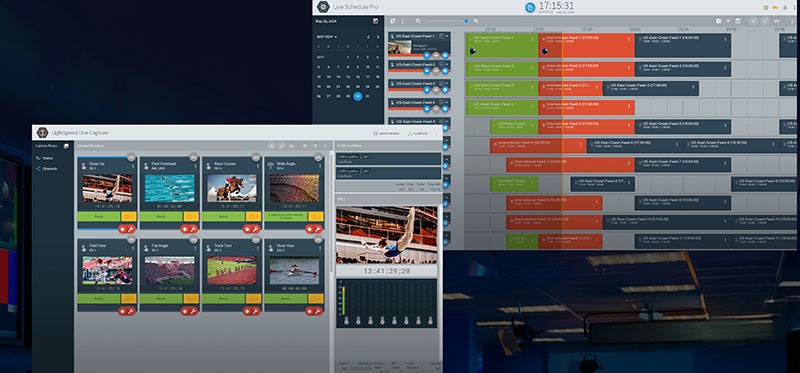The image size is (800, 373).
Task: Go to next month in Live Schedule calendar
Action: tap(378, 37)
